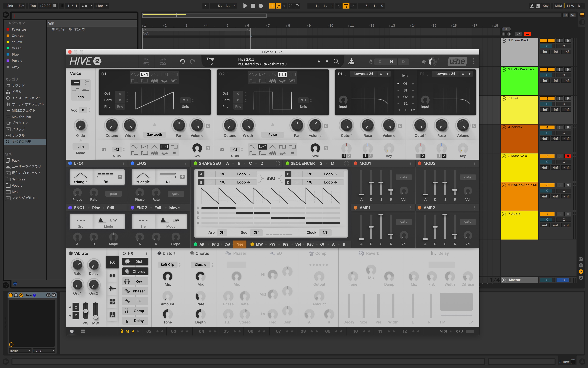Click Seq Off button

tap(256, 232)
